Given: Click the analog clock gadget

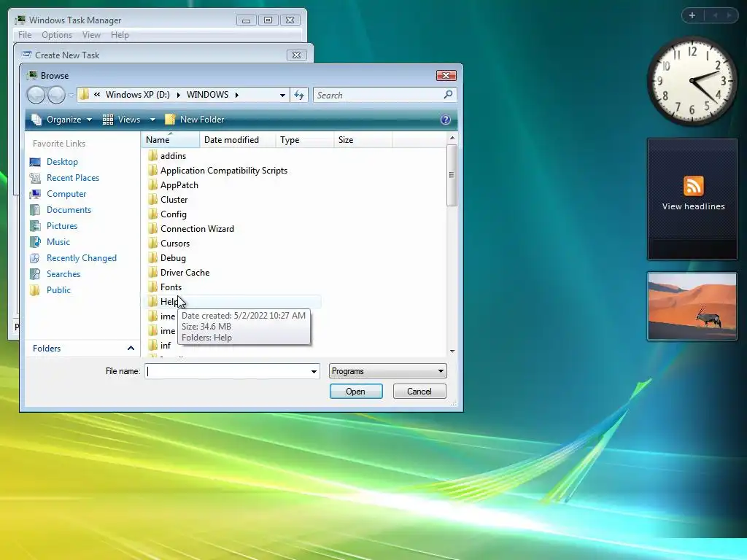Looking at the screenshot, I should (x=692, y=81).
